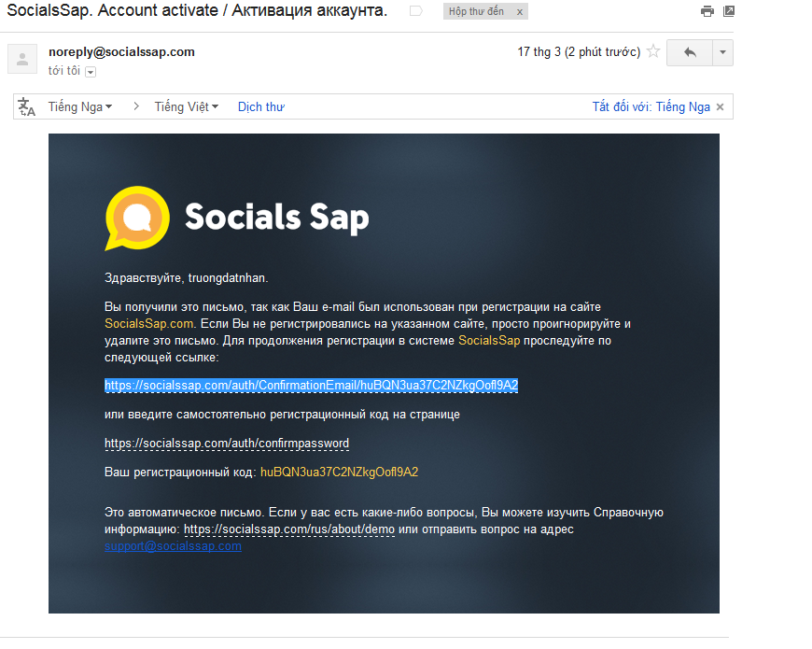Click sender address noreply@socialssap.com
This screenshot has height=649, width=812.
(121, 51)
